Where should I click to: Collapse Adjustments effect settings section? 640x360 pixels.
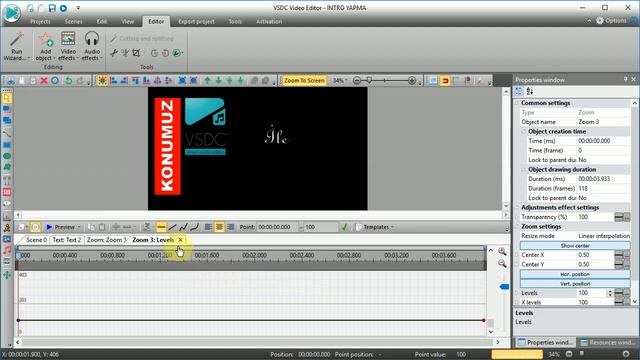(x=517, y=207)
